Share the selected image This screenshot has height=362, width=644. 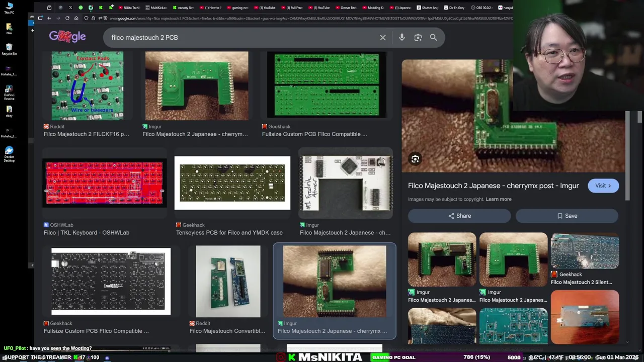(x=459, y=216)
